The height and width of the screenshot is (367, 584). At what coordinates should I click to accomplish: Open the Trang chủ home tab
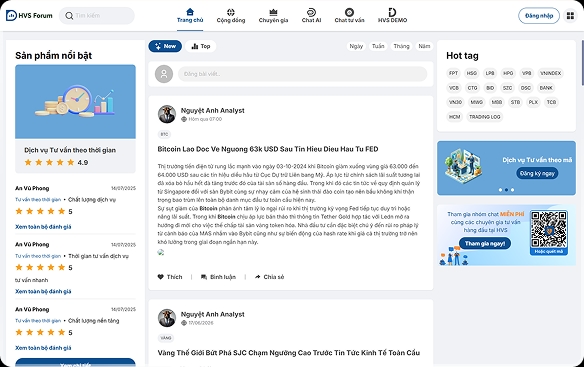click(x=190, y=16)
